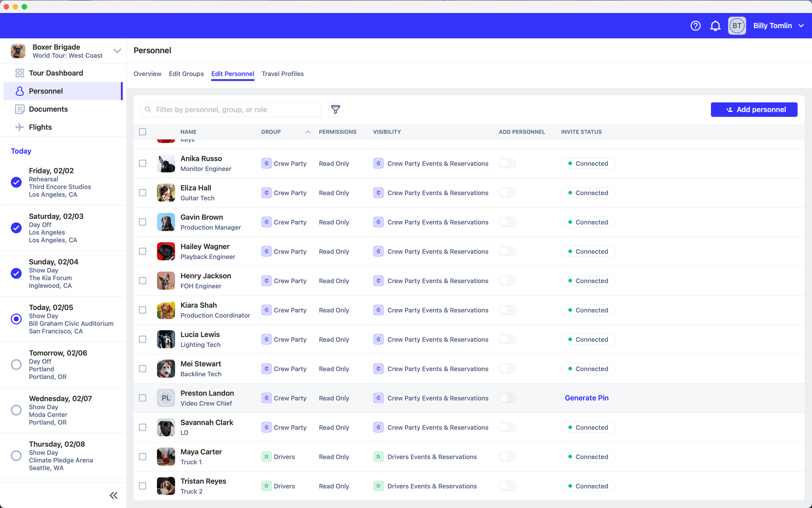The width and height of the screenshot is (812, 508).
Task: Check the box for Preston Landon
Action: 143,398
